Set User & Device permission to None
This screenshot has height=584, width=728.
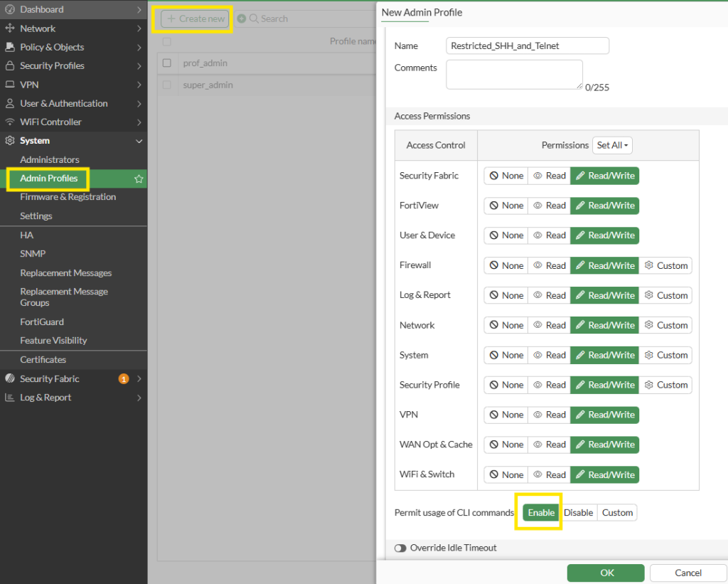pyautogui.click(x=506, y=235)
